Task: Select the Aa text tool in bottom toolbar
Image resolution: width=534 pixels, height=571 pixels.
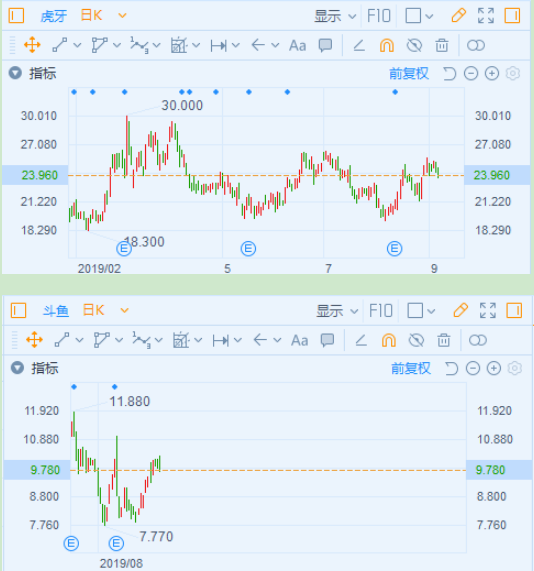Action: (299, 340)
